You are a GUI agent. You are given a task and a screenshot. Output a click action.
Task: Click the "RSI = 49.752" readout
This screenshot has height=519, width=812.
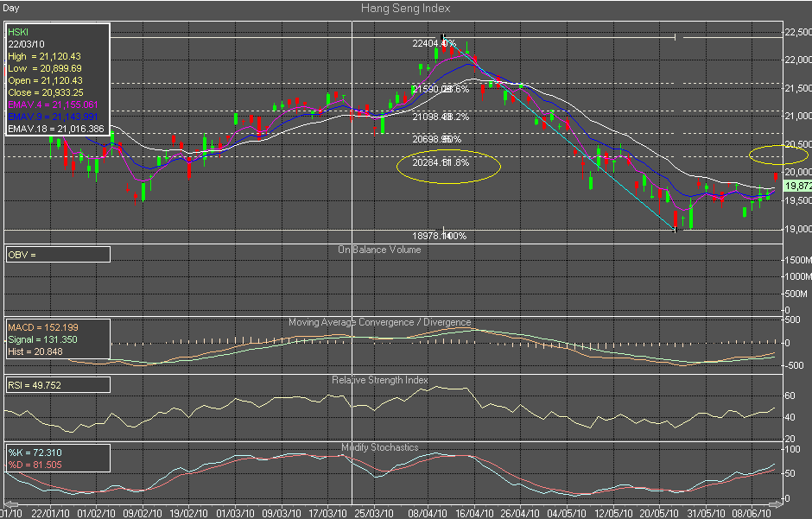click(x=35, y=385)
